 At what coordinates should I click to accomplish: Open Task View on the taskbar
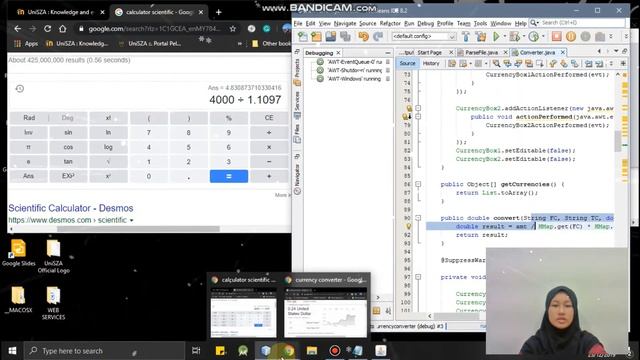196,351
